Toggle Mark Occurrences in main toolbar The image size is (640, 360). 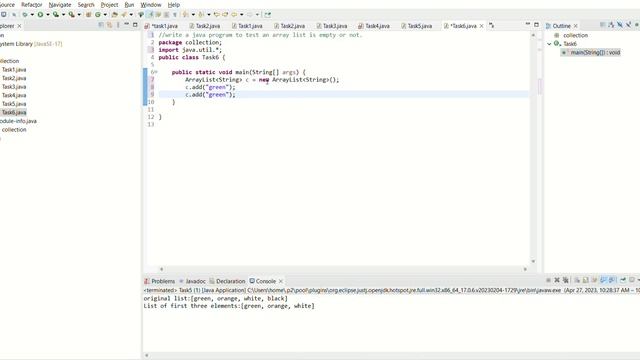click(x=150, y=14)
